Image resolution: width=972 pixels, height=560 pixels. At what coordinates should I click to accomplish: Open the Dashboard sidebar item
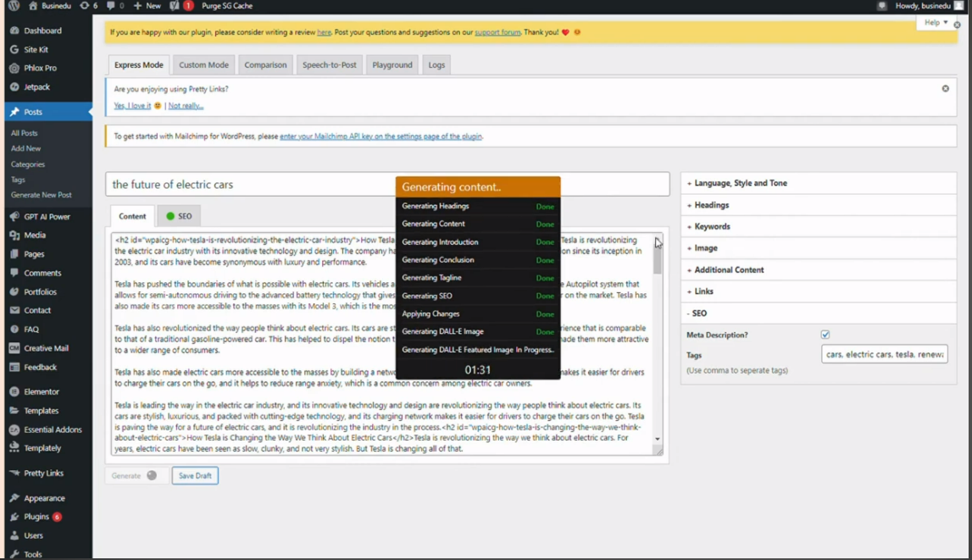pos(42,30)
